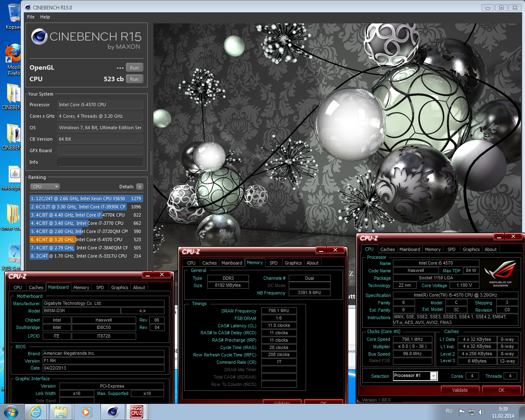Select highlighted i5-4570 ranking row
Screen dimensions: 525x420
coord(86,240)
